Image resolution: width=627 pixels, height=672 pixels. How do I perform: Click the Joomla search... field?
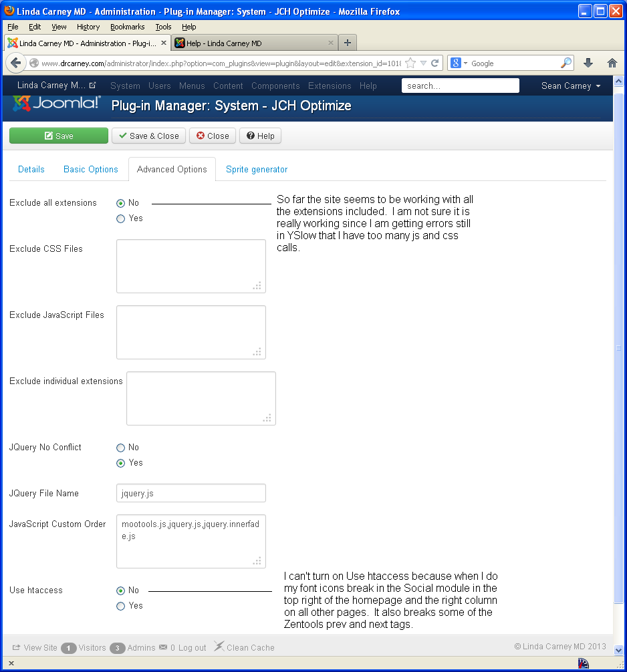pos(460,86)
